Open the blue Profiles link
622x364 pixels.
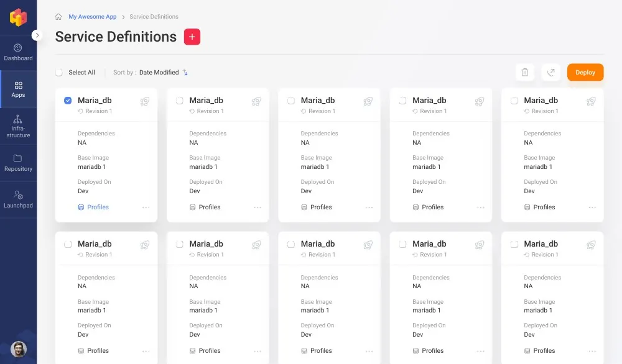[94, 207]
